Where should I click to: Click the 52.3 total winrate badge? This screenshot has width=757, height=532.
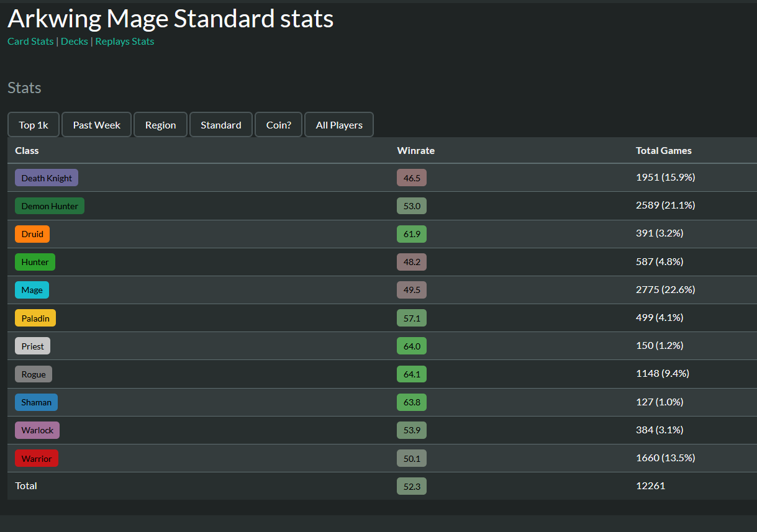click(x=412, y=487)
